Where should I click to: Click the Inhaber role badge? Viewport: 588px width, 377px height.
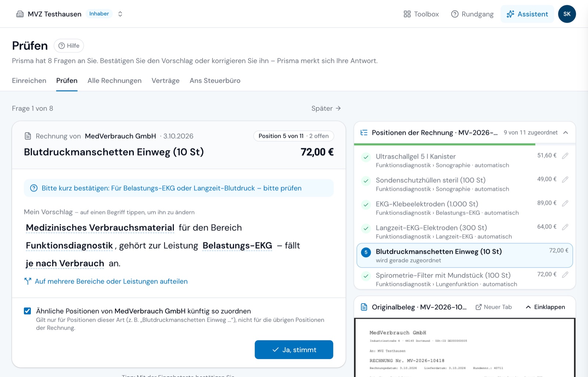click(99, 14)
